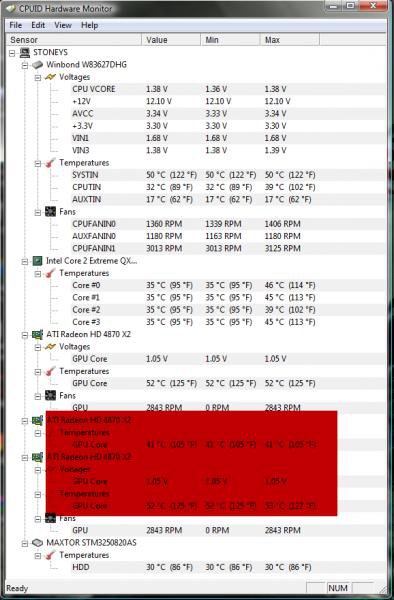Open the Help menu
The height and width of the screenshot is (600, 394).
click(90, 25)
